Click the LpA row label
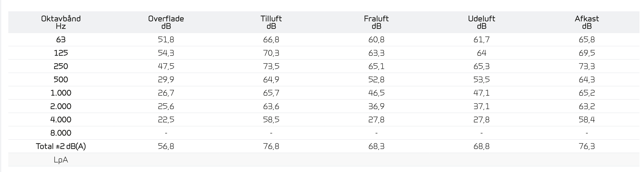644x172 pixels. click(x=61, y=160)
